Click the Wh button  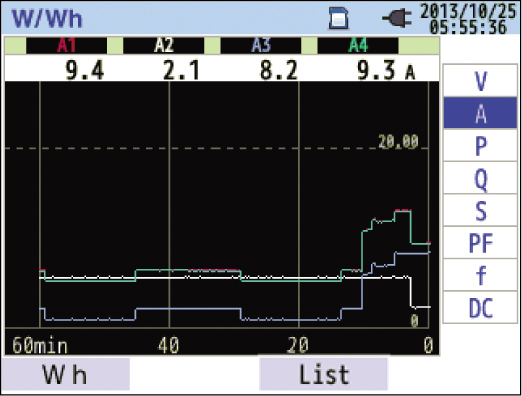(65, 374)
